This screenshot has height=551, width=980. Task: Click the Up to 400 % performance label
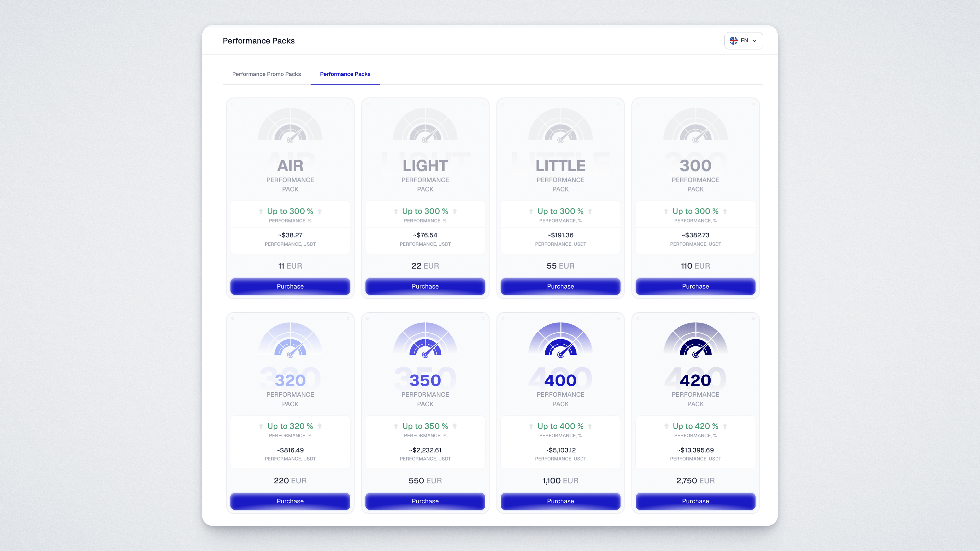560,426
